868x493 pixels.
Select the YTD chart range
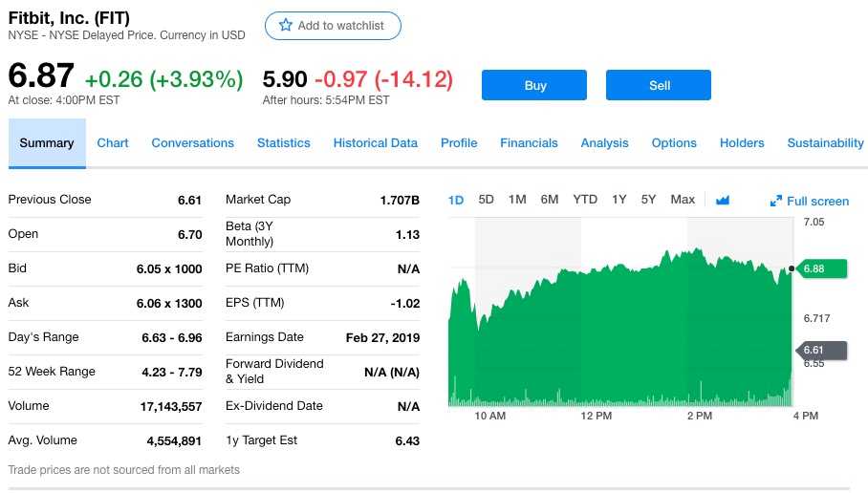pyautogui.click(x=585, y=199)
